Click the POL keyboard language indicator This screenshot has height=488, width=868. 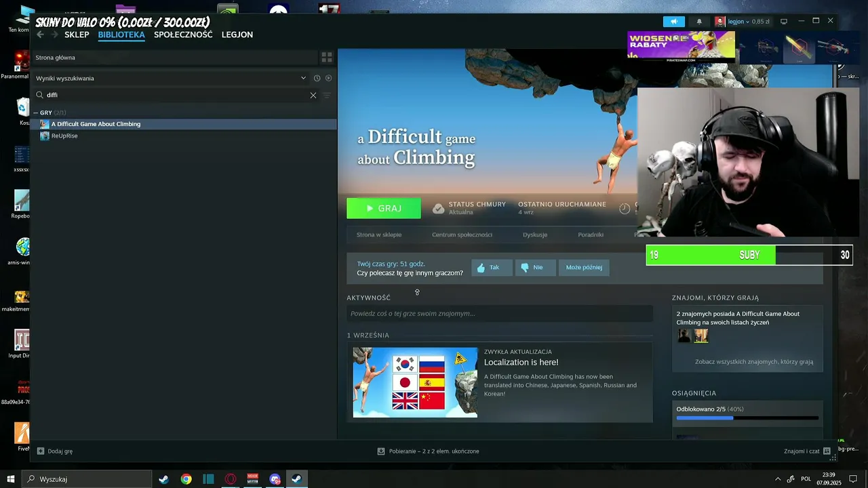[x=806, y=479]
